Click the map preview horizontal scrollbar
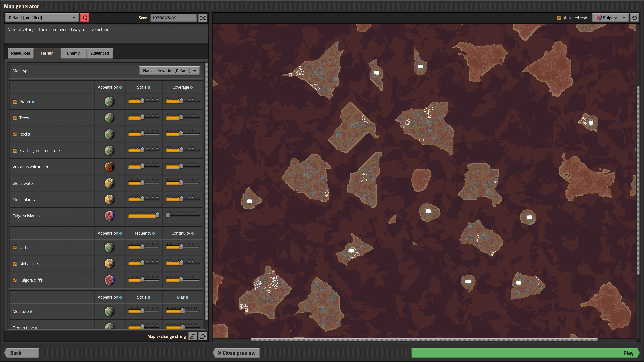Viewport: 644px width, 362px height. [x=424, y=340]
